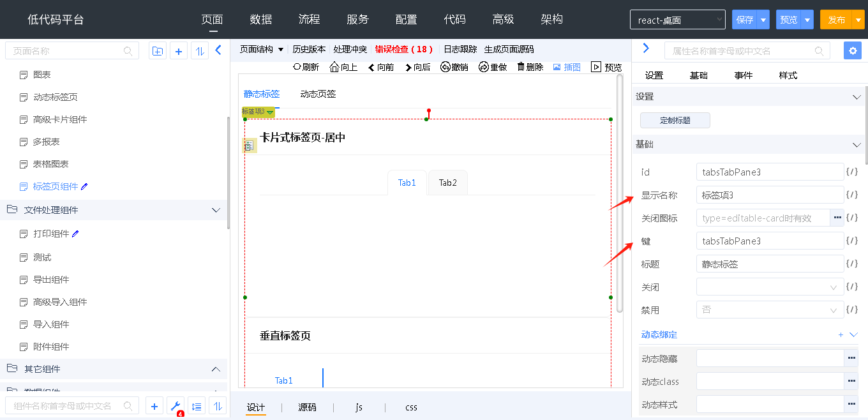The image size is (868, 420).
Task: Click the 预览 play icon in canvas toolbar
Action: tap(596, 67)
